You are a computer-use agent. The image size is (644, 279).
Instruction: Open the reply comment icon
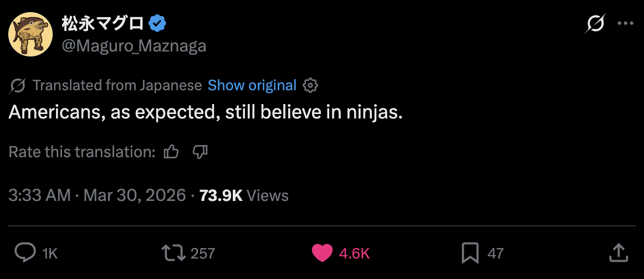click(x=24, y=253)
